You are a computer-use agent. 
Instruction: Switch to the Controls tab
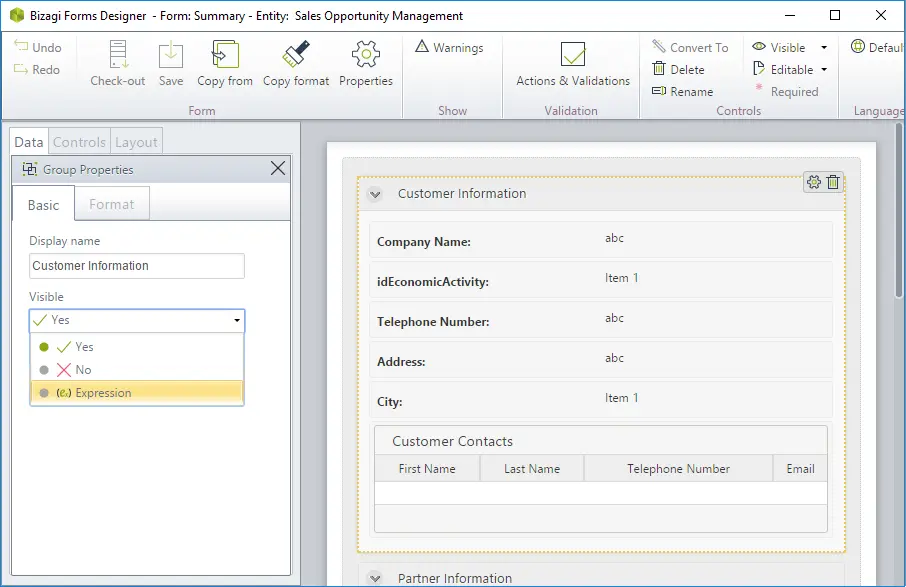point(79,142)
